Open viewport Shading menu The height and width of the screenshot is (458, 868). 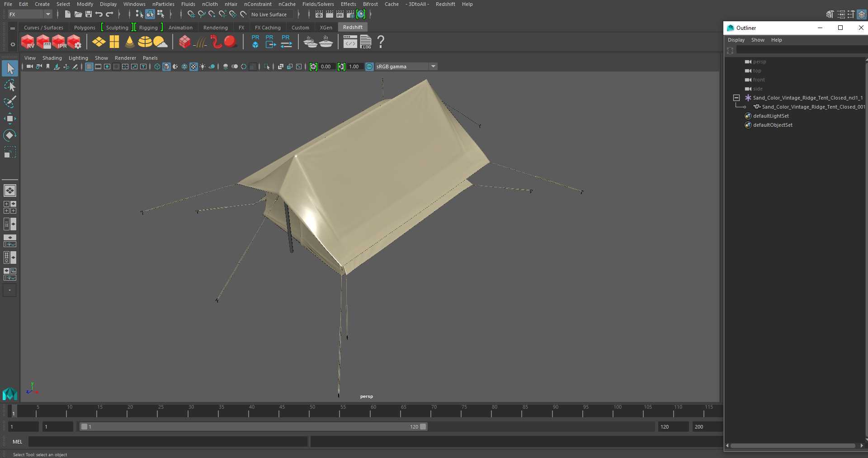pos(52,58)
